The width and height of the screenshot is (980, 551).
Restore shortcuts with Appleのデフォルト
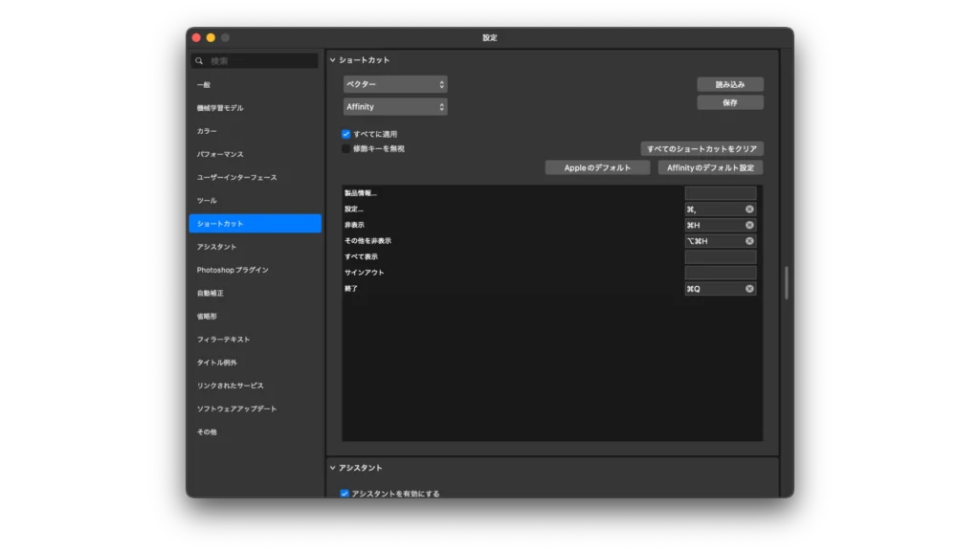click(597, 167)
